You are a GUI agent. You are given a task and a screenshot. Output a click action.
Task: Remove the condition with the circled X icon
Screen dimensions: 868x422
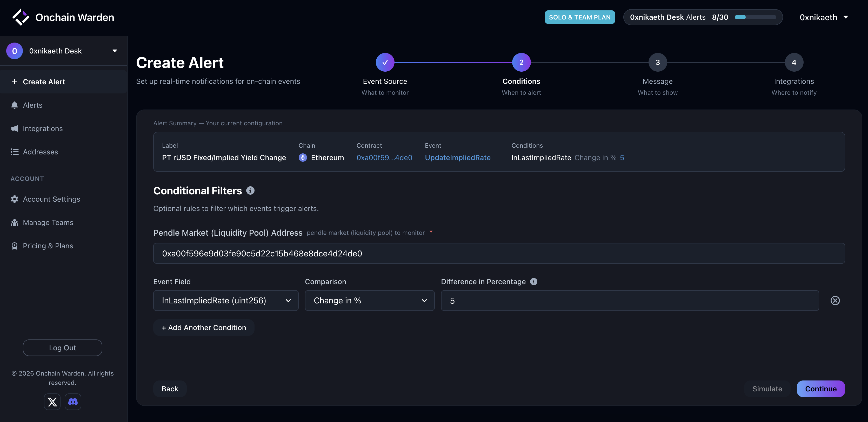click(835, 301)
